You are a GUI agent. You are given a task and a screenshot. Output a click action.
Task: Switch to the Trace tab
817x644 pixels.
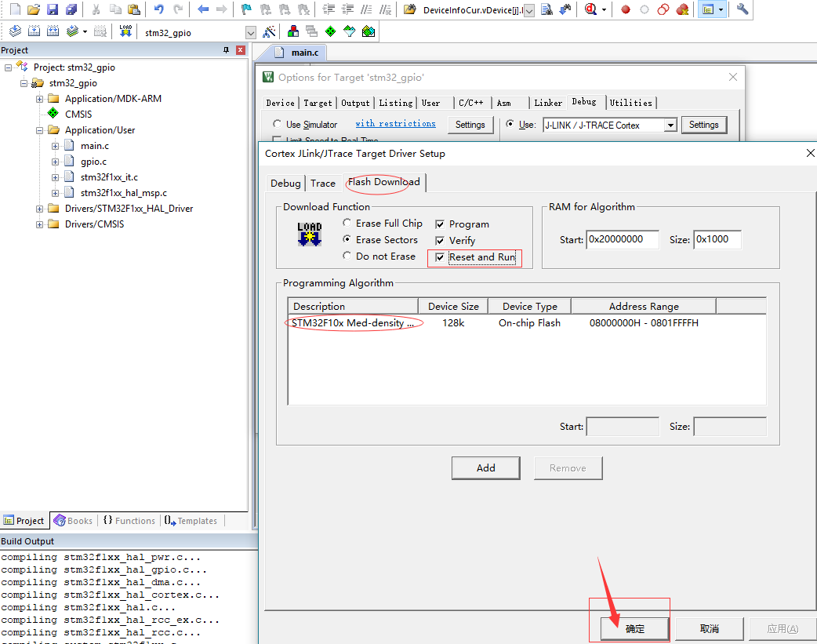tap(323, 183)
